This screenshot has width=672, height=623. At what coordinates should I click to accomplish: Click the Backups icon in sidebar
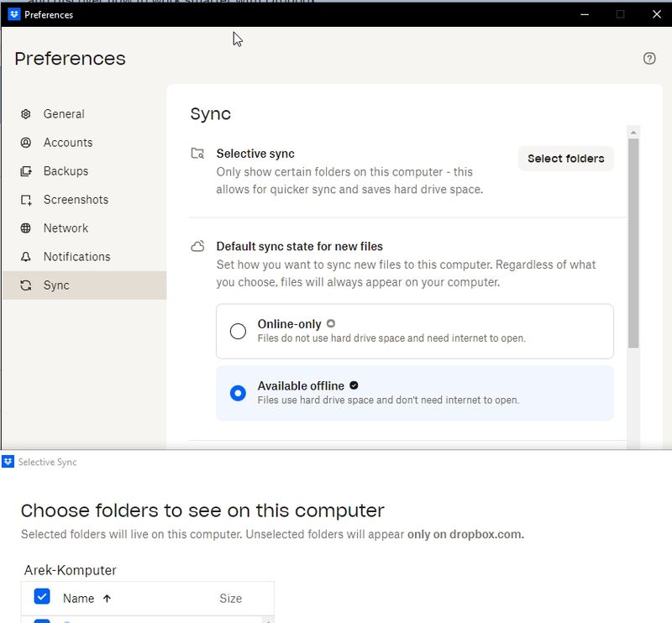pyautogui.click(x=26, y=171)
